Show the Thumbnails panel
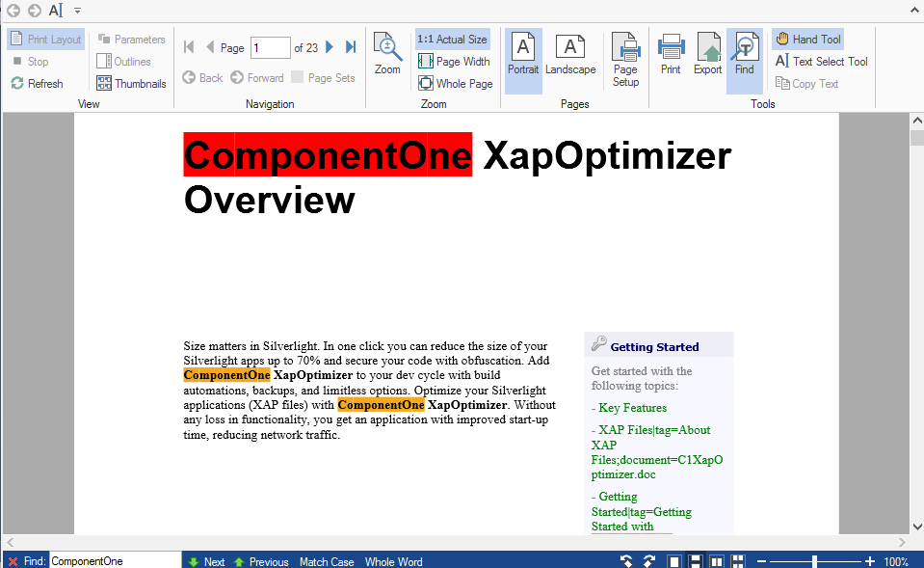This screenshot has width=924, height=568. pyautogui.click(x=131, y=84)
